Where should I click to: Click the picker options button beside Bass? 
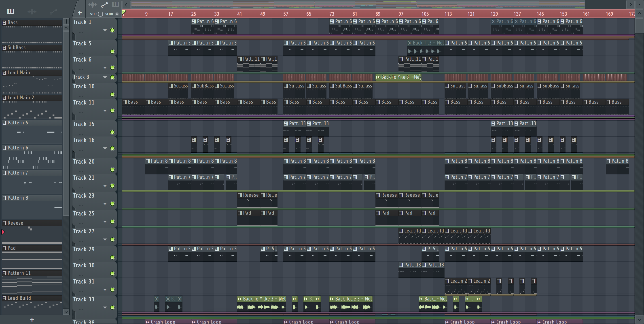[x=66, y=21]
